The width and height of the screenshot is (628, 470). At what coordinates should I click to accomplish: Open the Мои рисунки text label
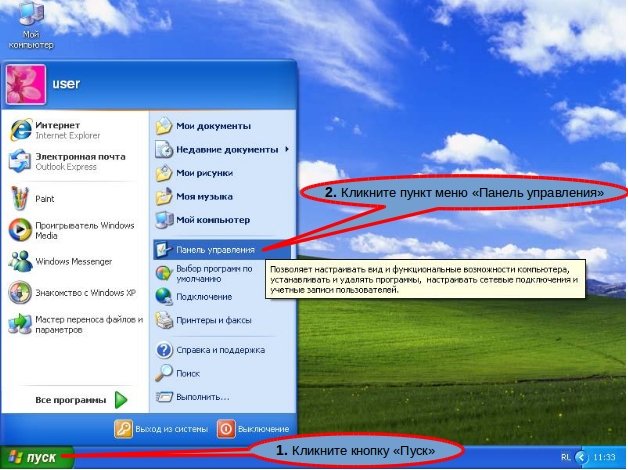coord(204,173)
